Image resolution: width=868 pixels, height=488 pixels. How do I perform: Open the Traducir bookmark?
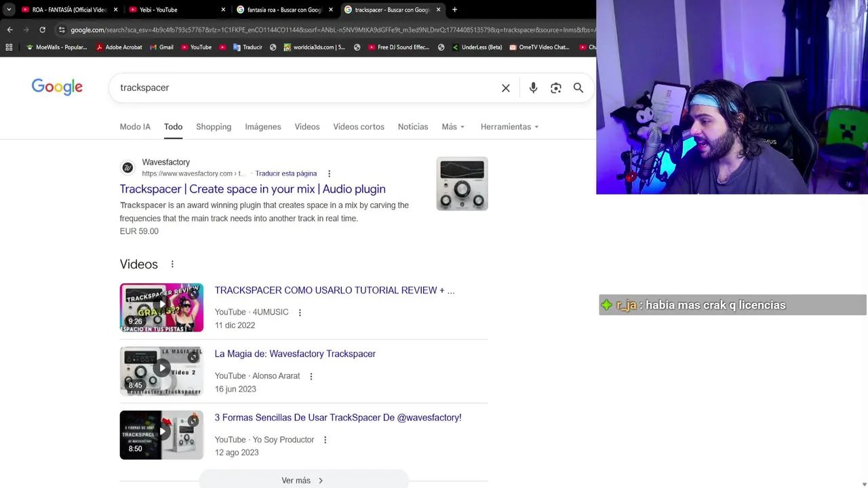(x=248, y=47)
